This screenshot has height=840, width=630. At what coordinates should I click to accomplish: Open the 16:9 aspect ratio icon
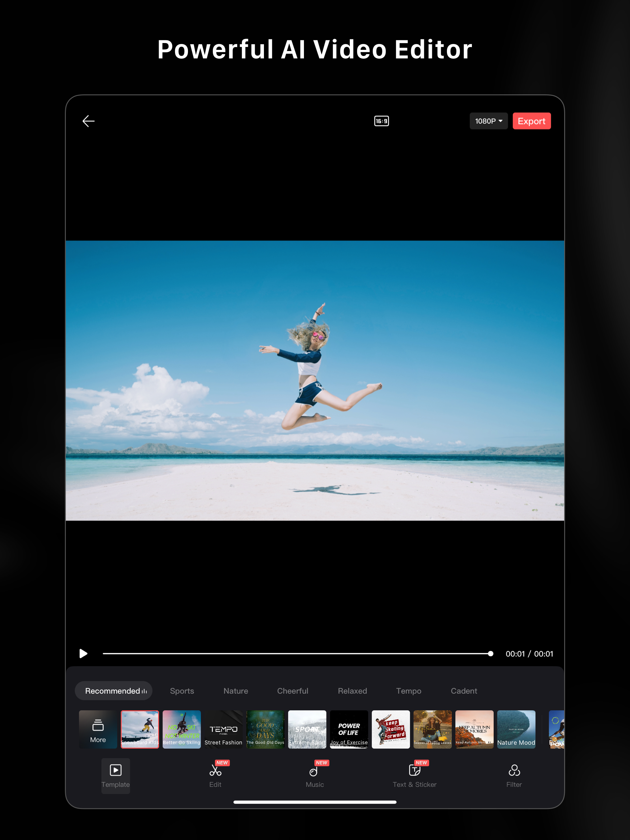pos(381,121)
